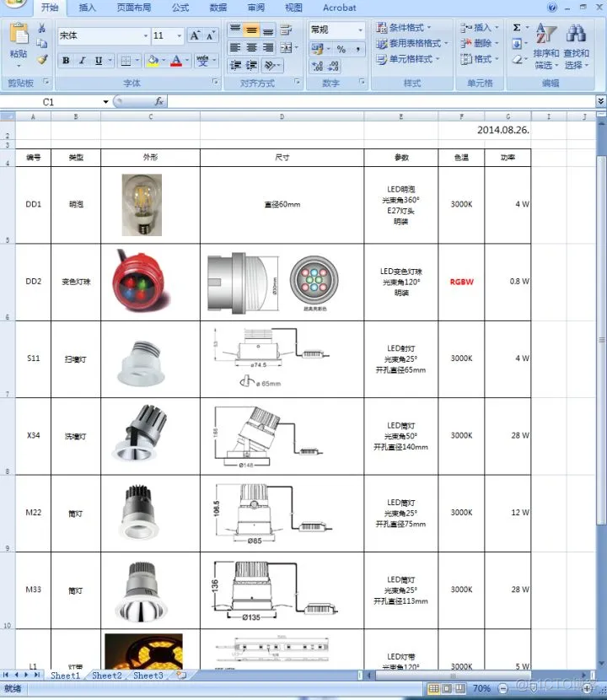Click the Fill down icon
The width and height of the screenshot is (607, 700).
pyautogui.click(x=517, y=43)
